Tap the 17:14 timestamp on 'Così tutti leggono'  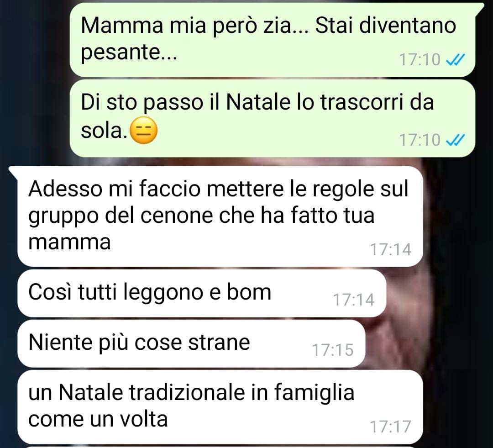(x=354, y=300)
